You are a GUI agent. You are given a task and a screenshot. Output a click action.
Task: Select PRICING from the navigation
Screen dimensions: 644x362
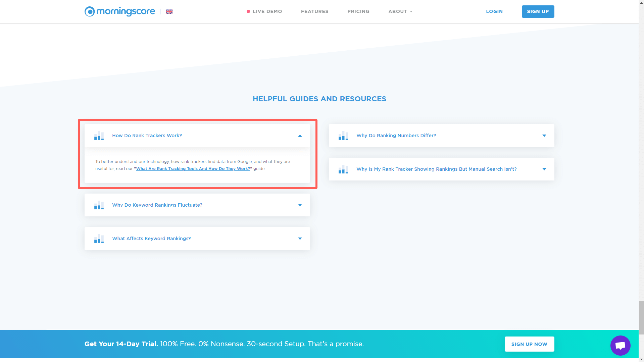coord(358,11)
